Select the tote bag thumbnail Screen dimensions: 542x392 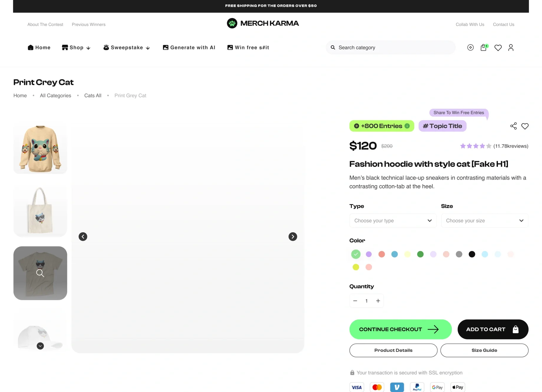coord(40,210)
